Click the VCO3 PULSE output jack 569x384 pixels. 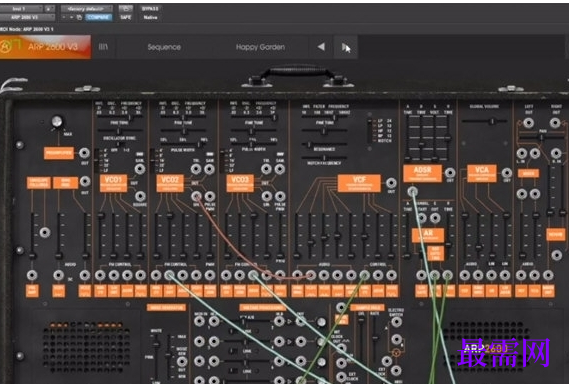(x=280, y=196)
